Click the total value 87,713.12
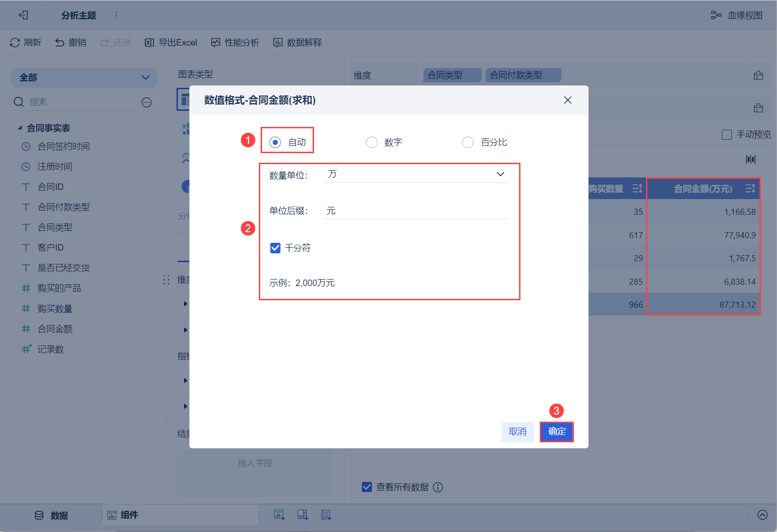Viewport: 777px width, 532px height. coord(737,305)
